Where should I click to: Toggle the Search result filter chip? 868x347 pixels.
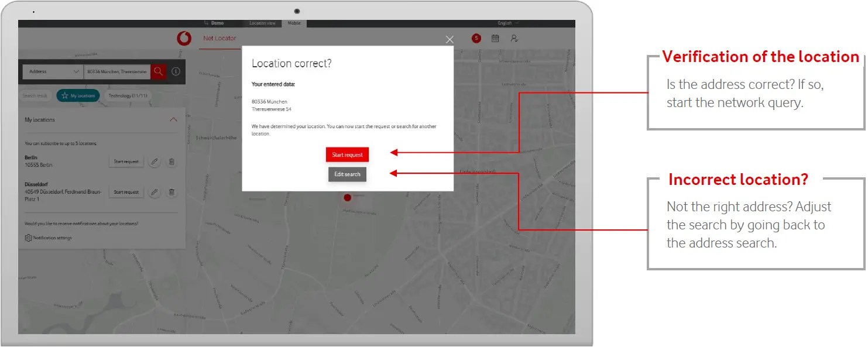[35, 96]
